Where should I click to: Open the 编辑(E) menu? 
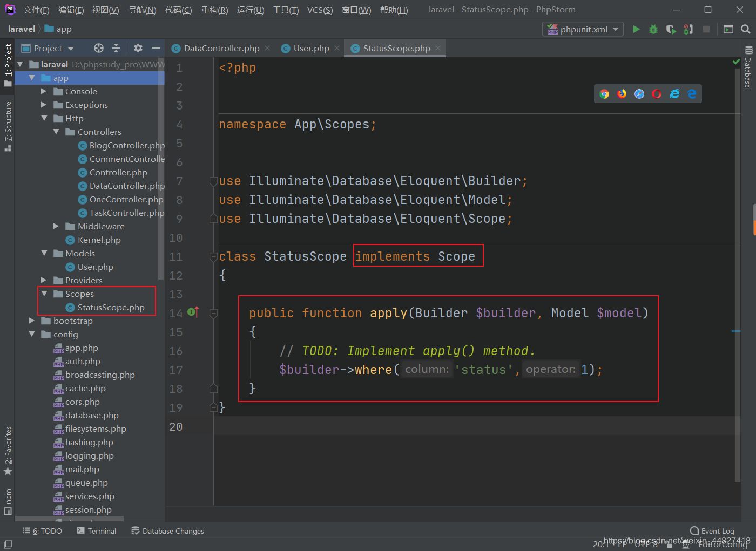(x=71, y=10)
